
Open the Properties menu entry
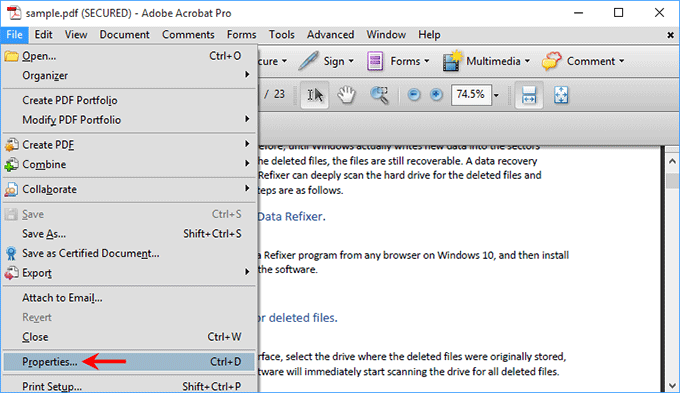[x=129, y=362]
